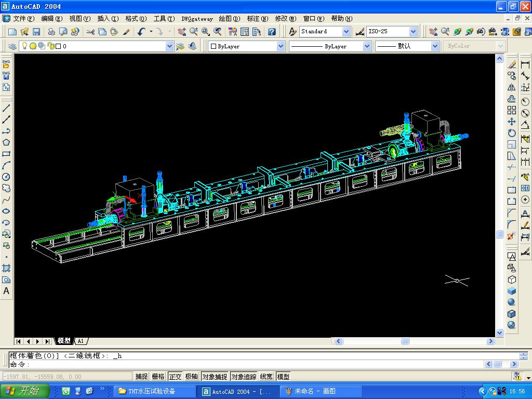The image size is (532, 399).
Task: Select the Move modify tool
Action: point(512,122)
